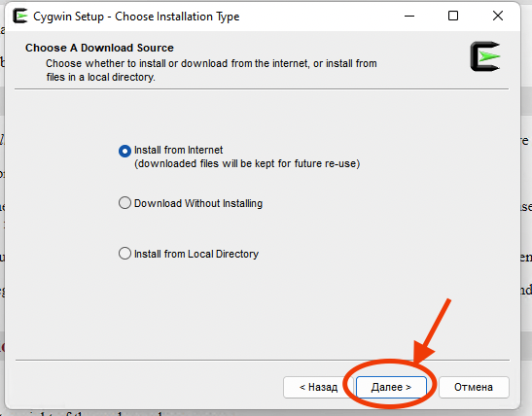Click the empty panel area below the radio options
Screen dimensions: 532x416
tap(262, 308)
